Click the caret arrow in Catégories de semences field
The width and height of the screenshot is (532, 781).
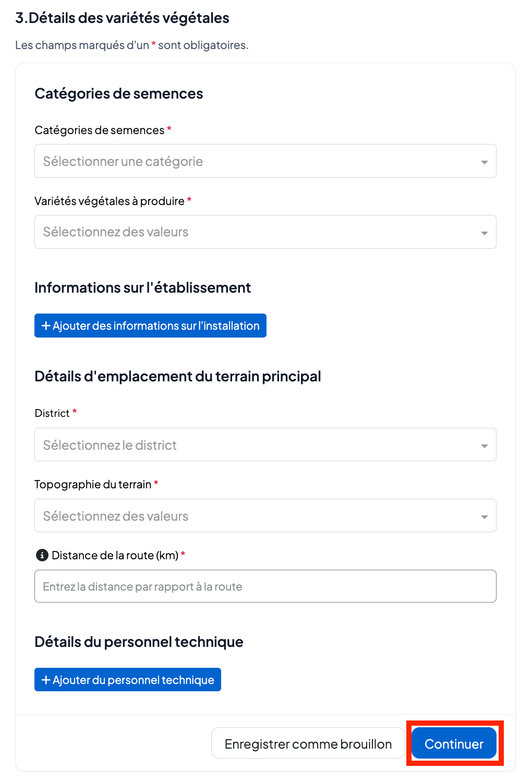tap(484, 162)
